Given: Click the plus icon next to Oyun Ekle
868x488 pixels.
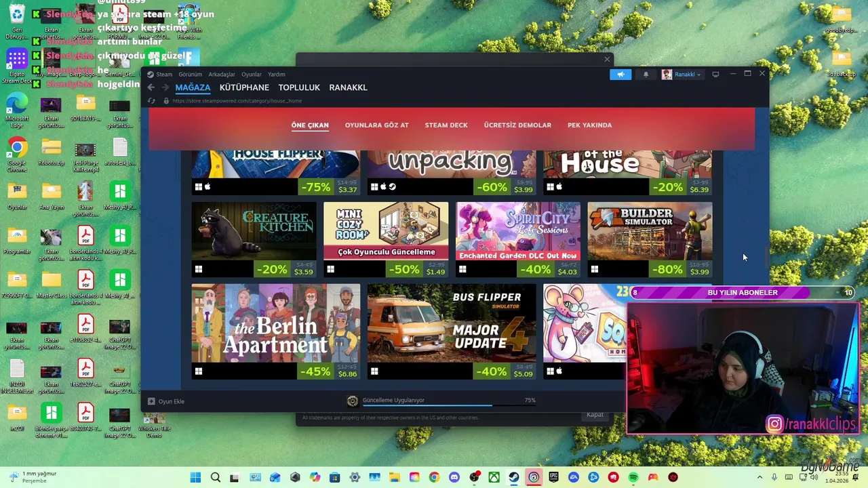Looking at the screenshot, I should (151, 401).
